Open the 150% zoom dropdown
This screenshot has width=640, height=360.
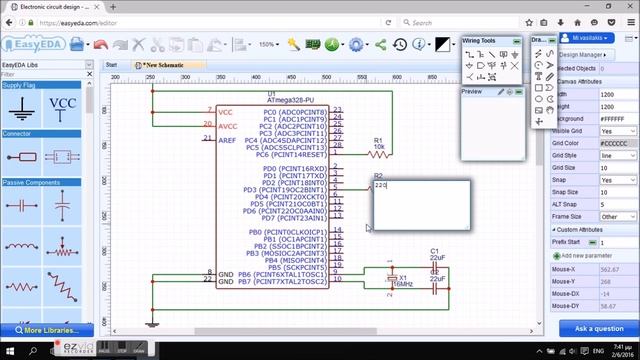click(x=269, y=44)
